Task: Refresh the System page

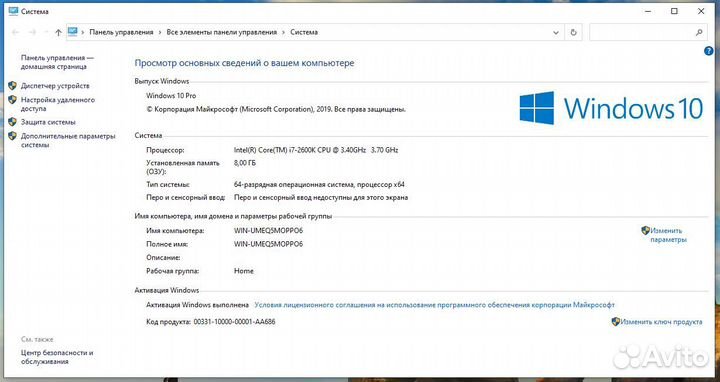Action: click(573, 33)
